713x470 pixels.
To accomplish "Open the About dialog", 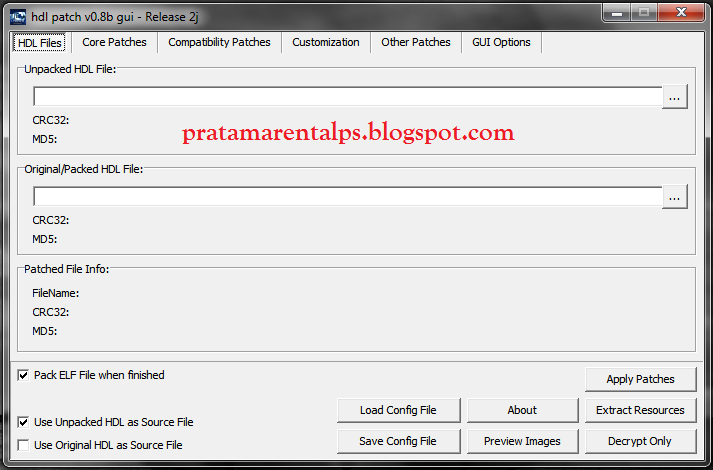I will click(522, 410).
